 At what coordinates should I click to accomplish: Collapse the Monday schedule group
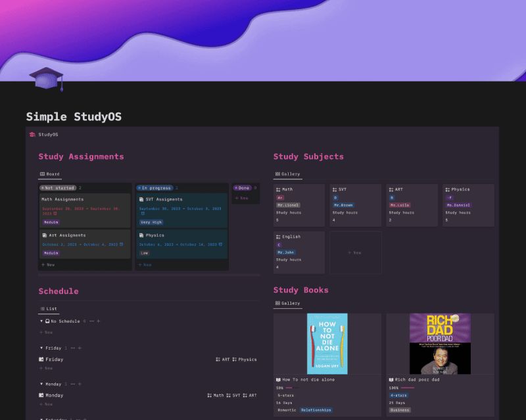tap(41, 384)
